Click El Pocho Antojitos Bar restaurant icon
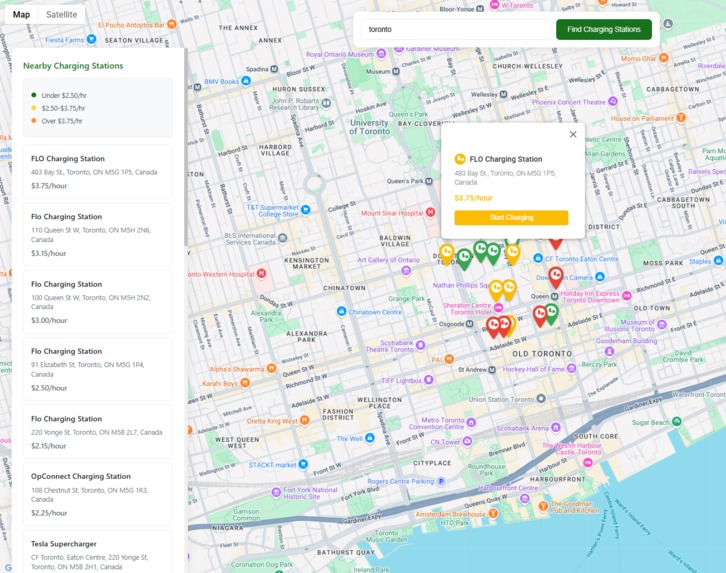The image size is (726, 573). (172, 24)
